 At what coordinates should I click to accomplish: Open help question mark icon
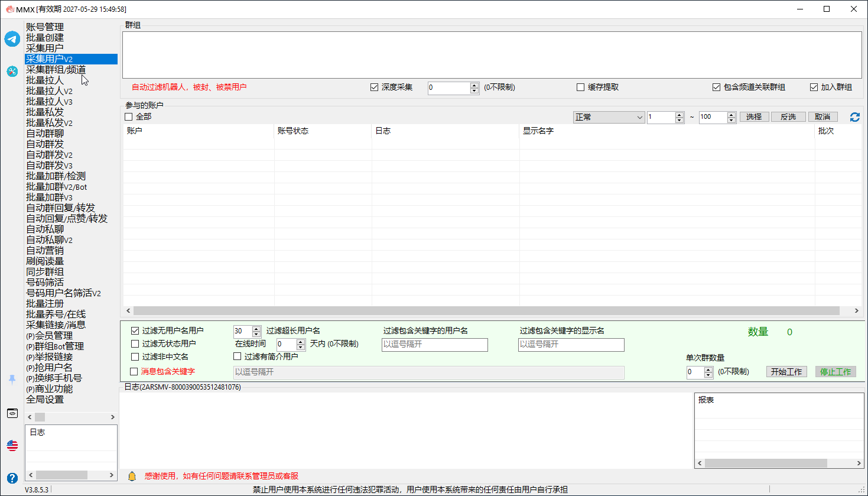click(x=12, y=478)
